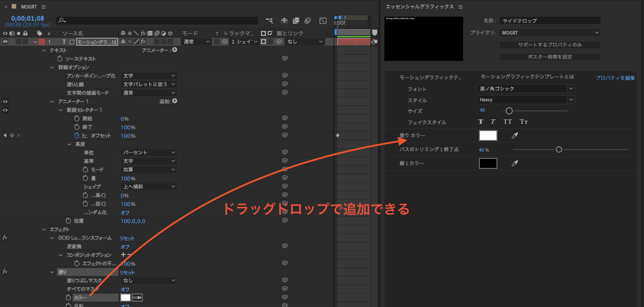Click the pick whip for ソーステキスト
Viewport: 644px width, 307px height.
284,58
